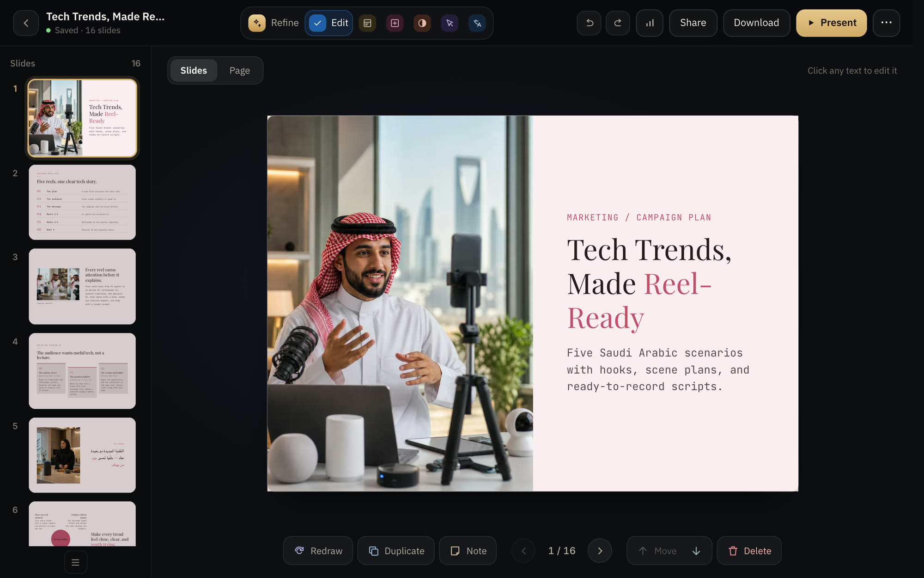Click the slide's photo of the presenter
Viewport: 924px width, 578px height.
click(x=400, y=303)
